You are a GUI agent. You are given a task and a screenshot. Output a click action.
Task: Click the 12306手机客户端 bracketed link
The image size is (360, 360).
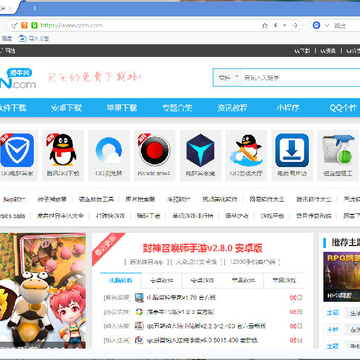(x=252, y=262)
